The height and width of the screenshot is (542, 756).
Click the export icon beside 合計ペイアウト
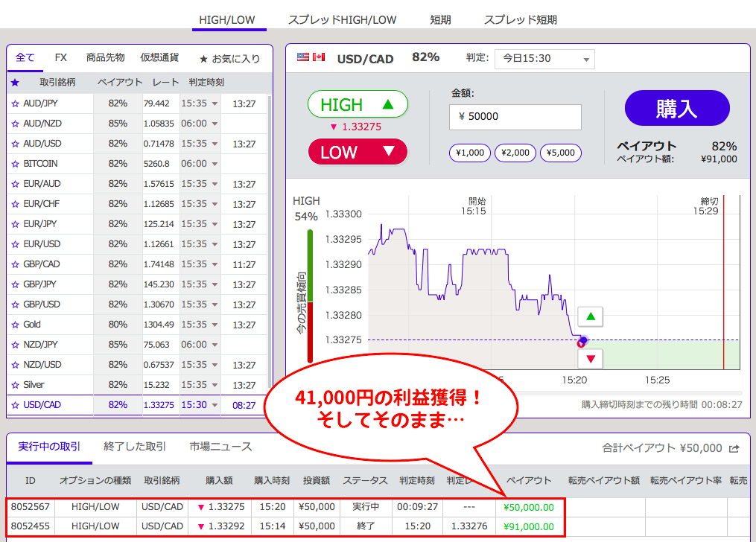coord(734,448)
